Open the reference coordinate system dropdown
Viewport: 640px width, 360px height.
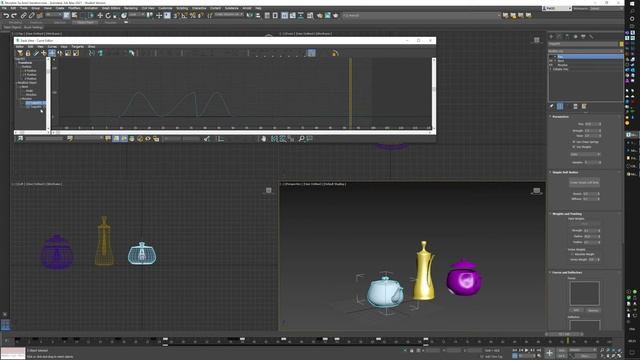pos(137,15)
